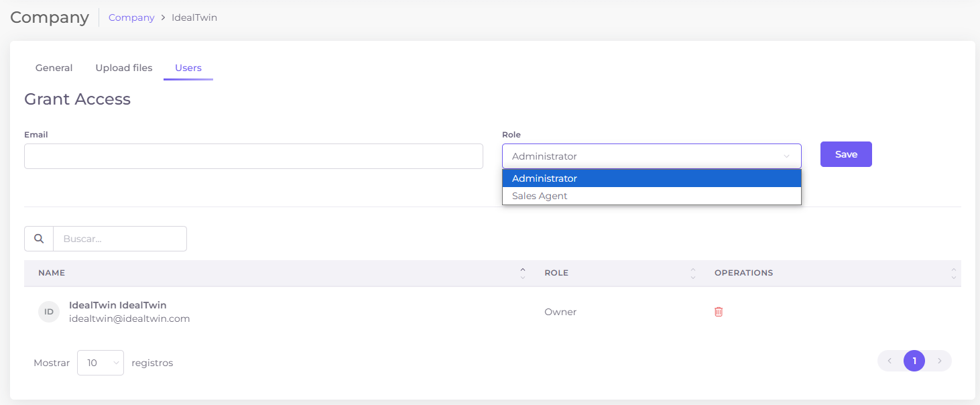Go to next page arrow

click(939, 361)
